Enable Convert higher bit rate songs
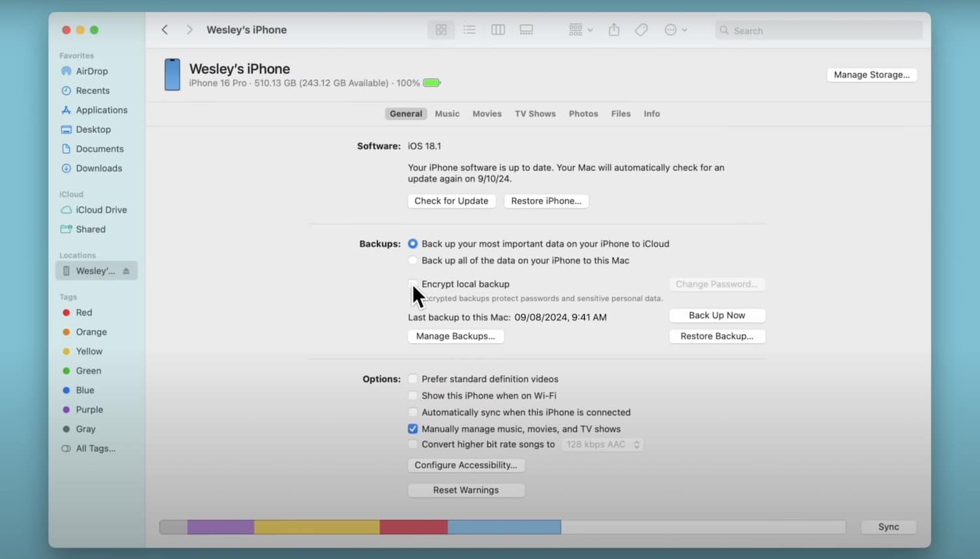The width and height of the screenshot is (980, 559). (413, 445)
